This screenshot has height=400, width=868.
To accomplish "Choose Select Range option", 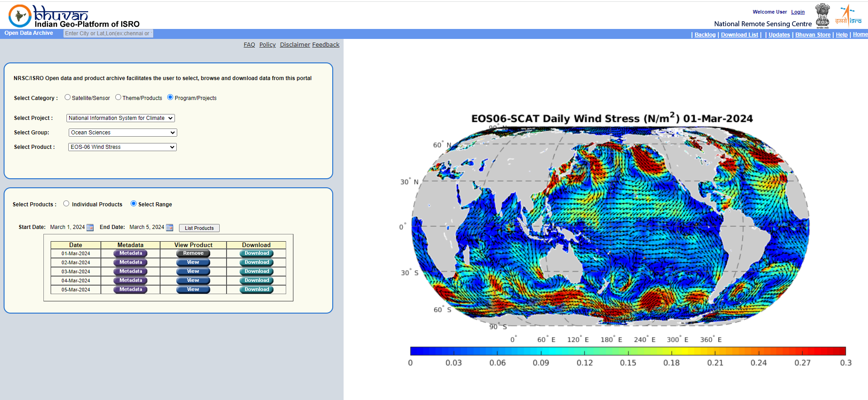I will point(133,204).
